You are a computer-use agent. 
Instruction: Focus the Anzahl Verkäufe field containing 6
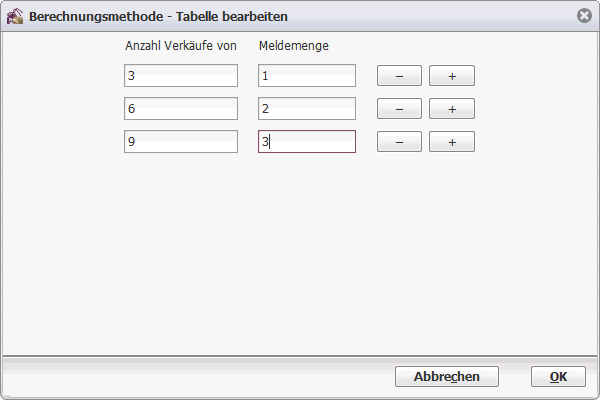181,108
